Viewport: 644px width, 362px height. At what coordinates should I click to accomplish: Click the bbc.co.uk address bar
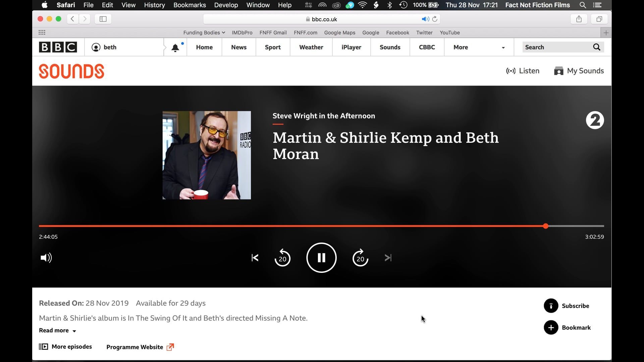[x=321, y=19]
